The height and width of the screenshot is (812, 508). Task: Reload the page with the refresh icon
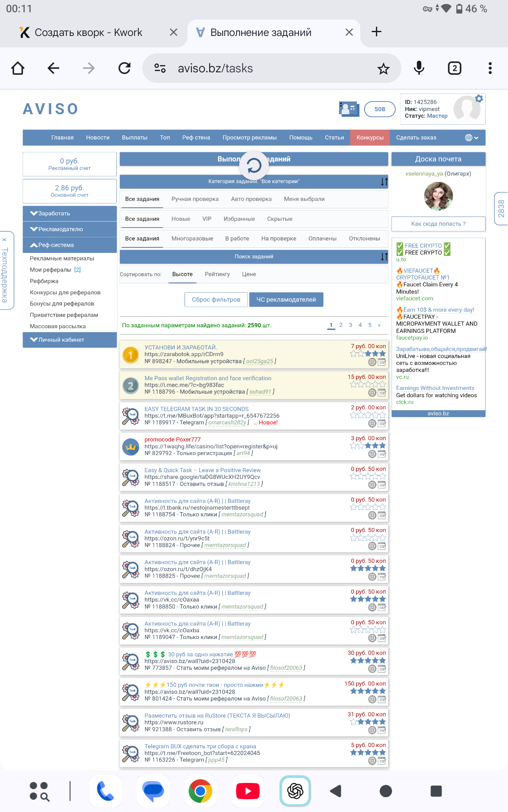pos(124,68)
